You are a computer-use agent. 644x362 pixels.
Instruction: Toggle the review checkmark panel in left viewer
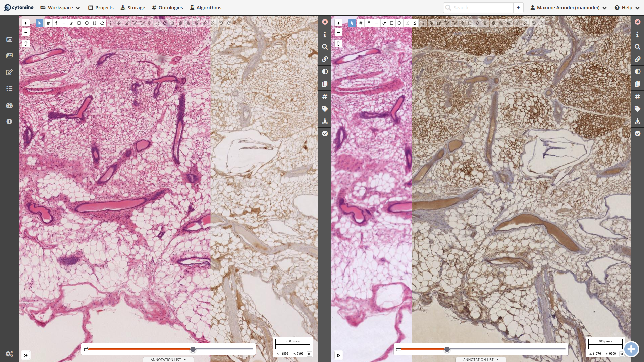click(x=325, y=134)
